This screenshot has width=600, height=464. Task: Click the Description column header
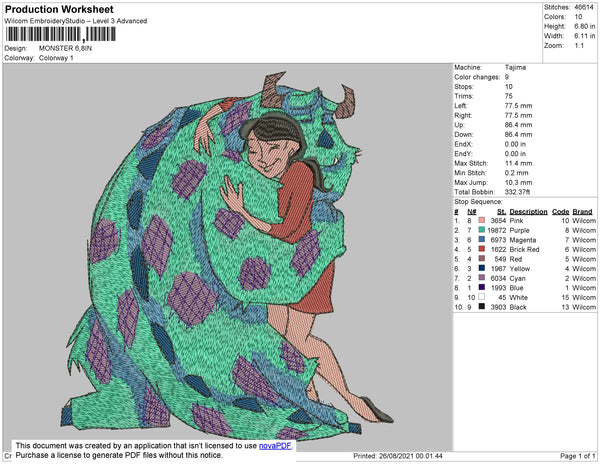pos(528,212)
